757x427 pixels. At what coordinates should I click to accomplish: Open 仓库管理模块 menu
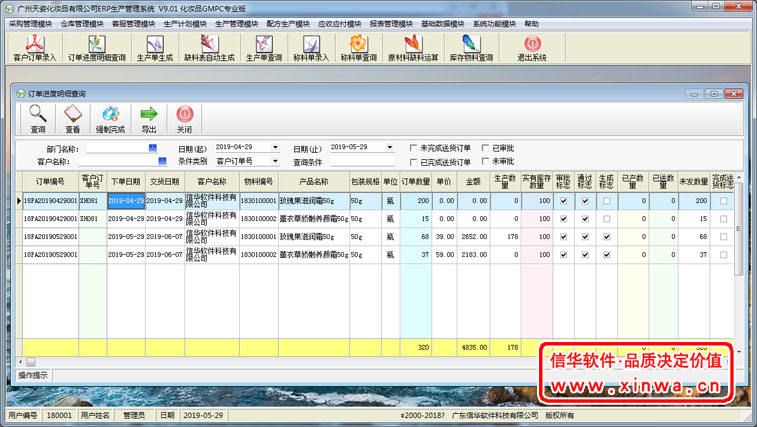(x=82, y=24)
